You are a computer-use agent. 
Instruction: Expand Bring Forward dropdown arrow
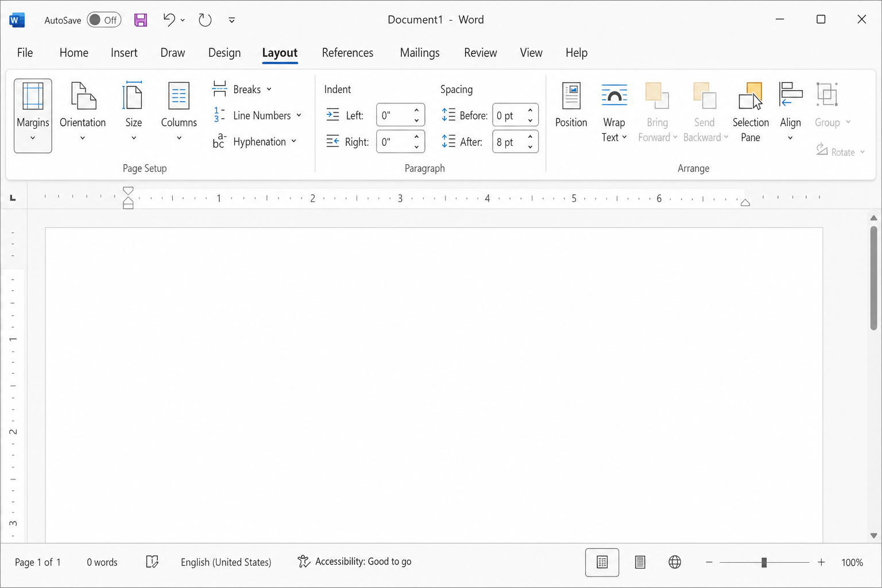[675, 137]
